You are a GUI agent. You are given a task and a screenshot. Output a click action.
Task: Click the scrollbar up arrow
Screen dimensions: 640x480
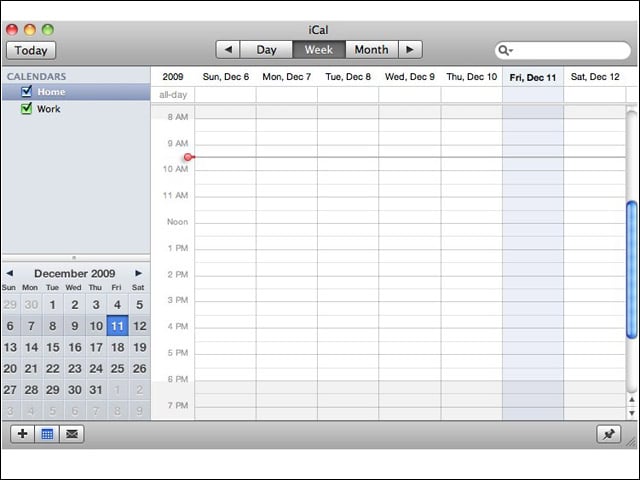[x=632, y=400]
